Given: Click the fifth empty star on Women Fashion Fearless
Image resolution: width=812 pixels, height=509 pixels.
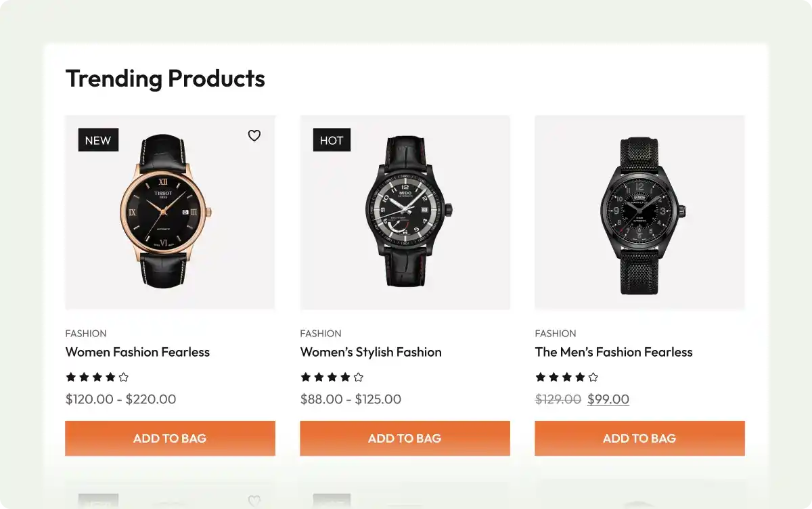Looking at the screenshot, I should click(x=122, y=377).
